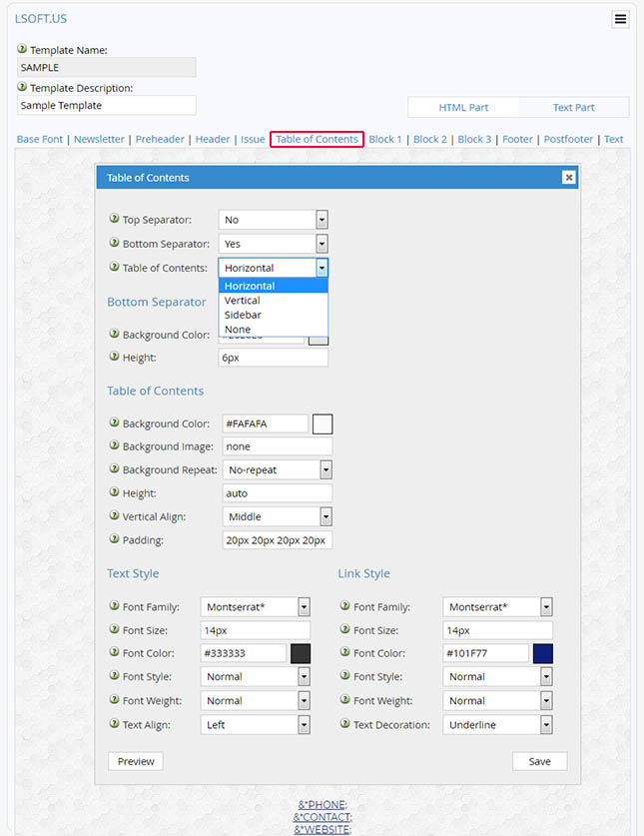Open the Block 1 section link
The height and width of the screenshot is (836, 644).
[385, 139]
